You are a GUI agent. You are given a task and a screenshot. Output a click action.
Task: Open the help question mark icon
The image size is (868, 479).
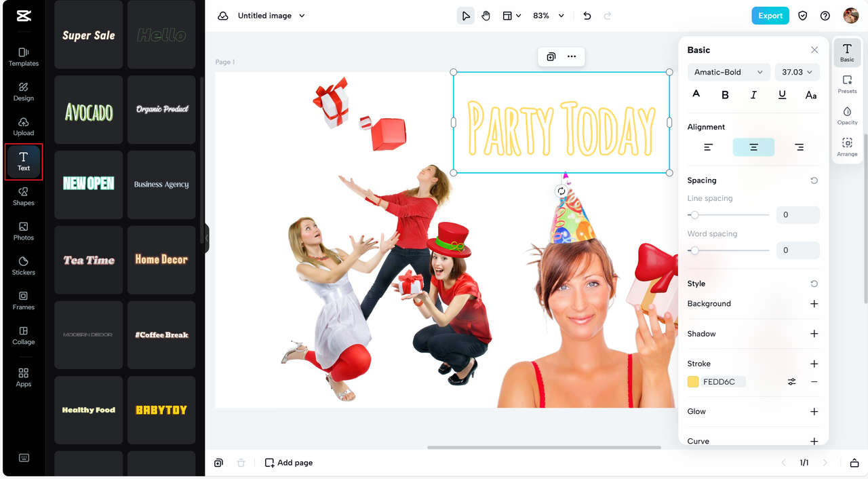825,16
